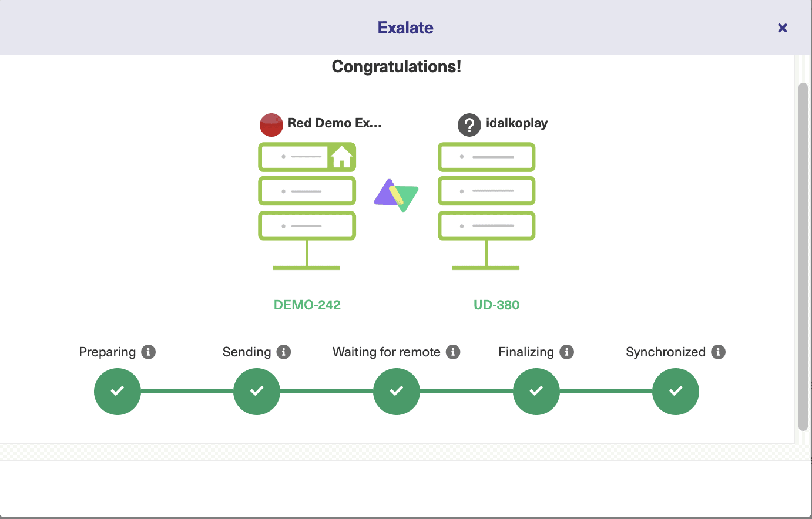Click the red Red Demo avatar icon
Viewport: 812px width, 519px height.
point(271,124)
